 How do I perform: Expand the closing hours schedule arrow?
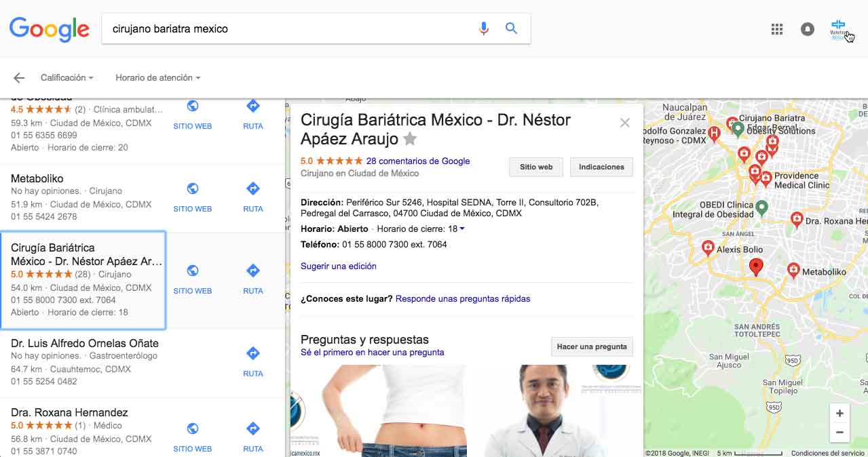[462, 229]
